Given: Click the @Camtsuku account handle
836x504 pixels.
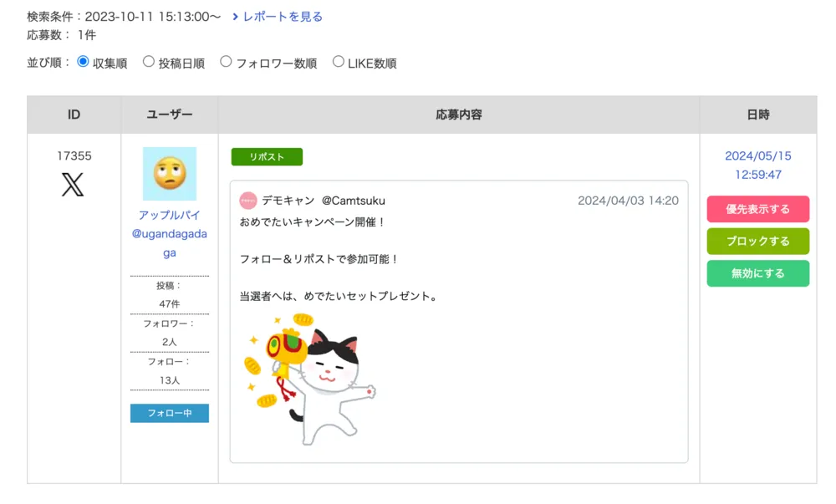Looking at the screenshot, I should pos(354,201).
